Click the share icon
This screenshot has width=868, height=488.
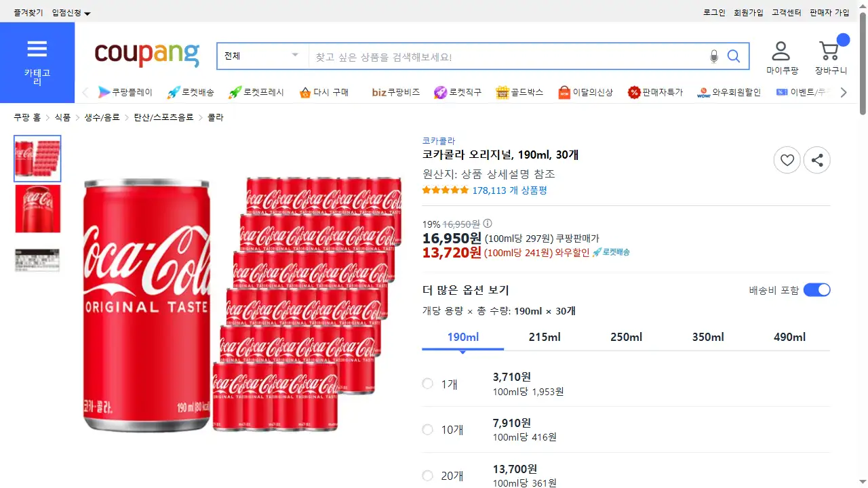tap(817, 160)
